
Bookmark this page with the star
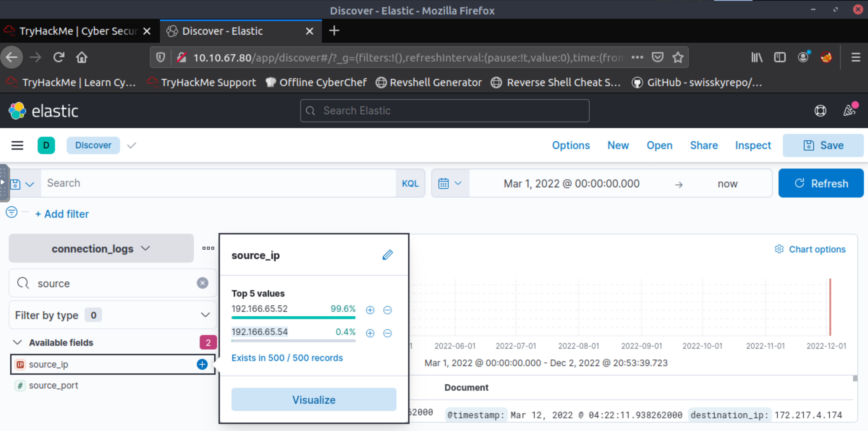(x=678, y=57)
